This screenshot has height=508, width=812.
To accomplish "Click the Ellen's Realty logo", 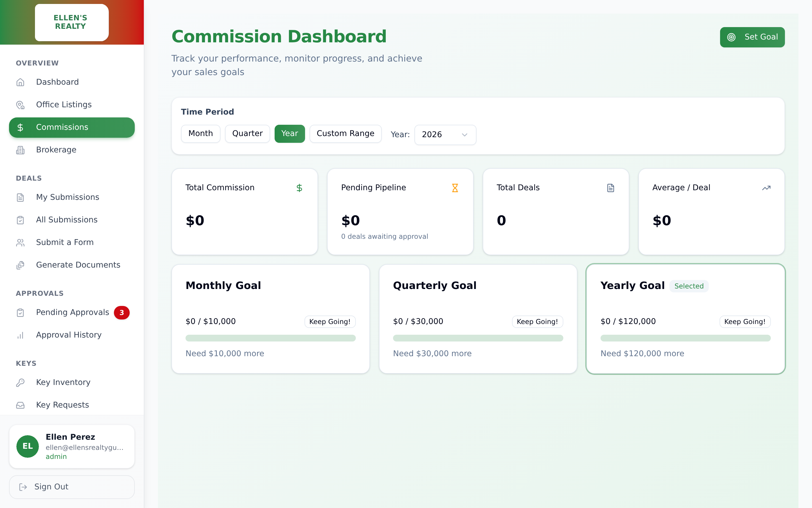I will [72, 22].
